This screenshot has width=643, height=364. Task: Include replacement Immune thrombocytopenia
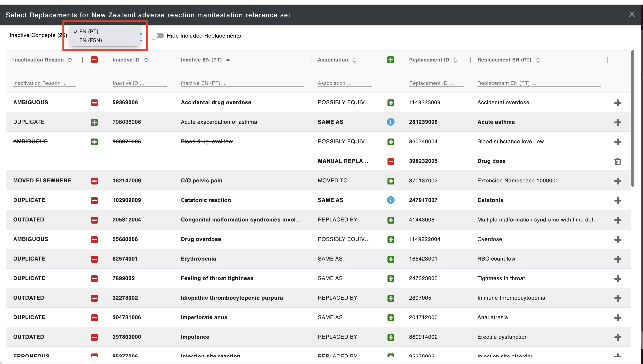point(391,298)
